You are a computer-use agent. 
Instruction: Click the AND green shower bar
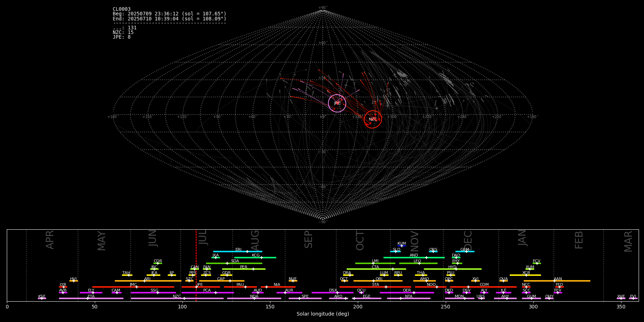(x=414, y=258)
